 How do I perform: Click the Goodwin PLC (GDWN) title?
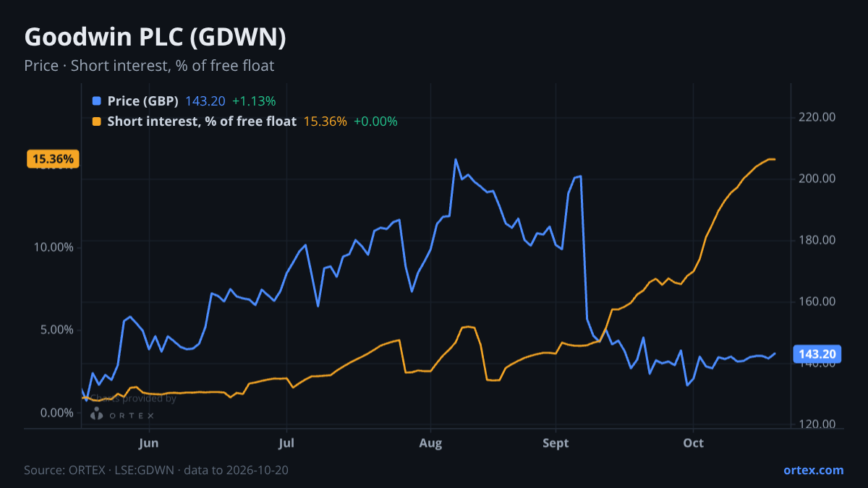(x=156, y=38)
